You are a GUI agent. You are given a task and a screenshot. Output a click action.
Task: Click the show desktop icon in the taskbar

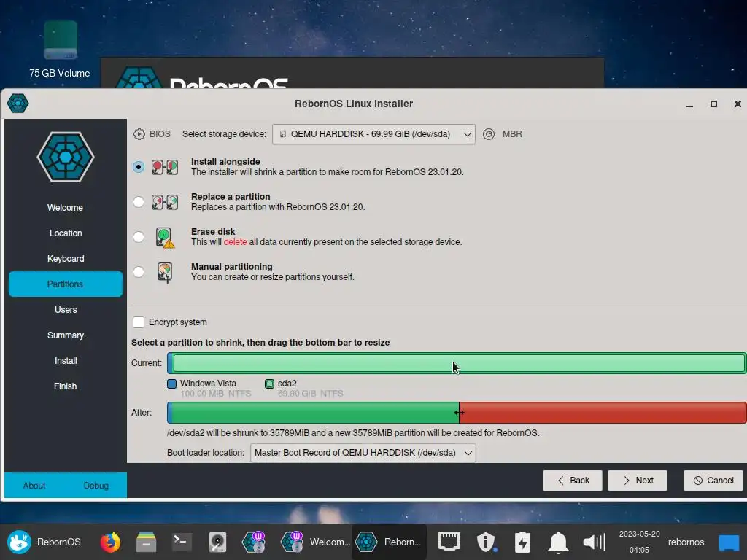[x=729, y=542]
